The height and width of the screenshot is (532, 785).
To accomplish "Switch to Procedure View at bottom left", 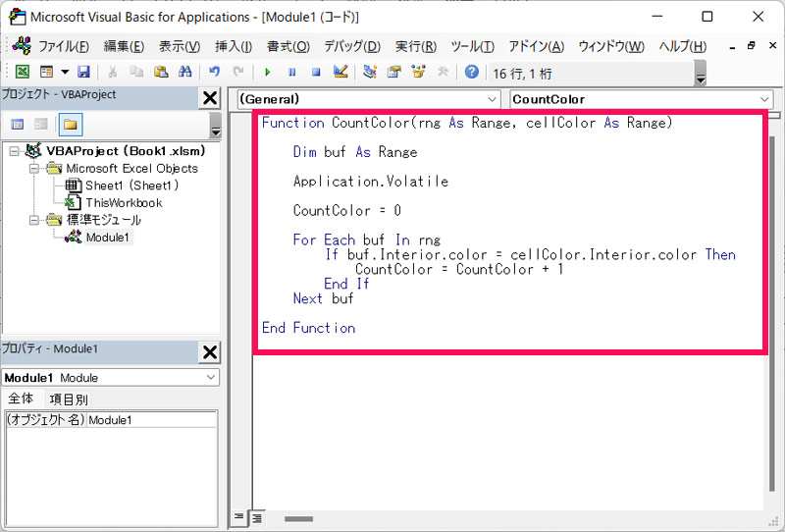I will click(x=238, y=517).
